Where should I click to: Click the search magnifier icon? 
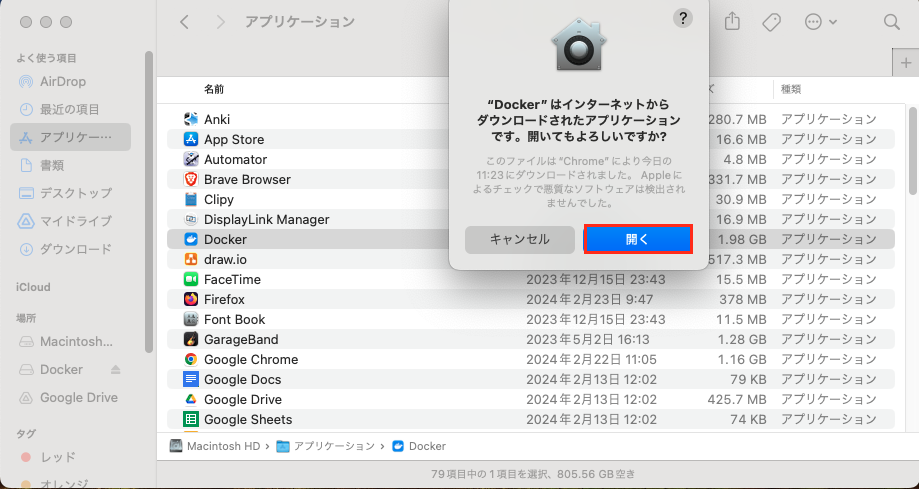tap(891, 22)
